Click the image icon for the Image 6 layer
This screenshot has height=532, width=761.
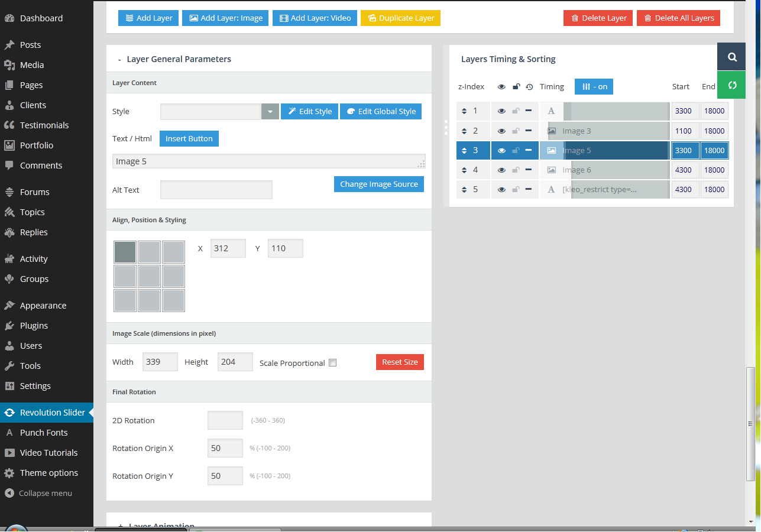(551, 170)
